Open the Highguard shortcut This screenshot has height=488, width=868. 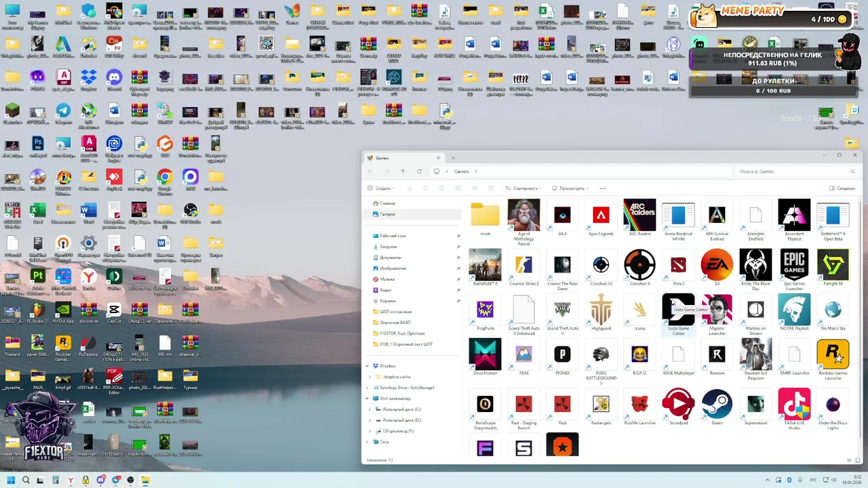click(601, 312)
